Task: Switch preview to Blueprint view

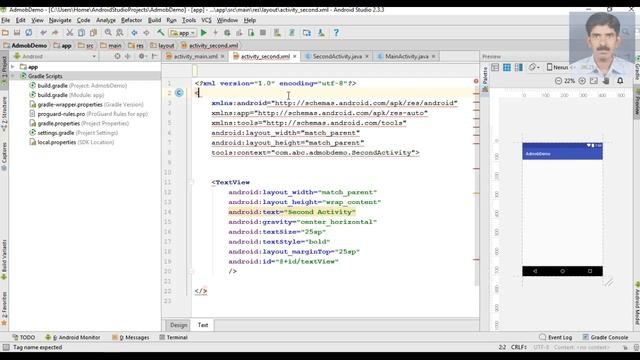Action: pyautogui.click(x=507, y=67)
